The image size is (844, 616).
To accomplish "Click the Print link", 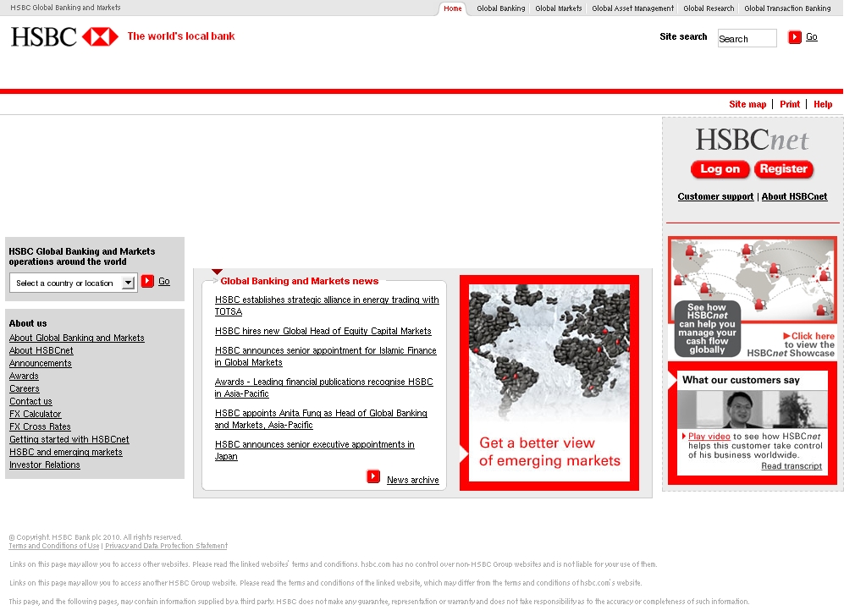I will (790, 104).
